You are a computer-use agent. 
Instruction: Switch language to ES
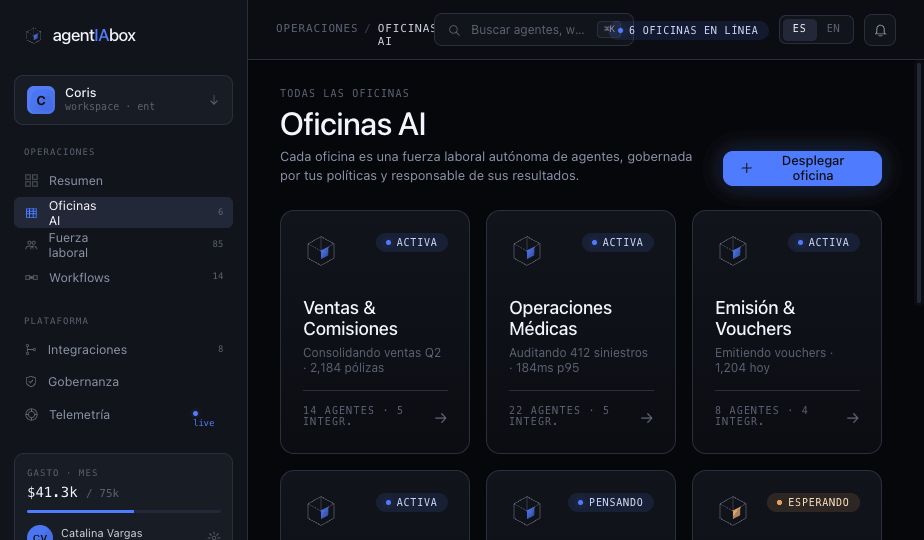click(x=799, y=29)
